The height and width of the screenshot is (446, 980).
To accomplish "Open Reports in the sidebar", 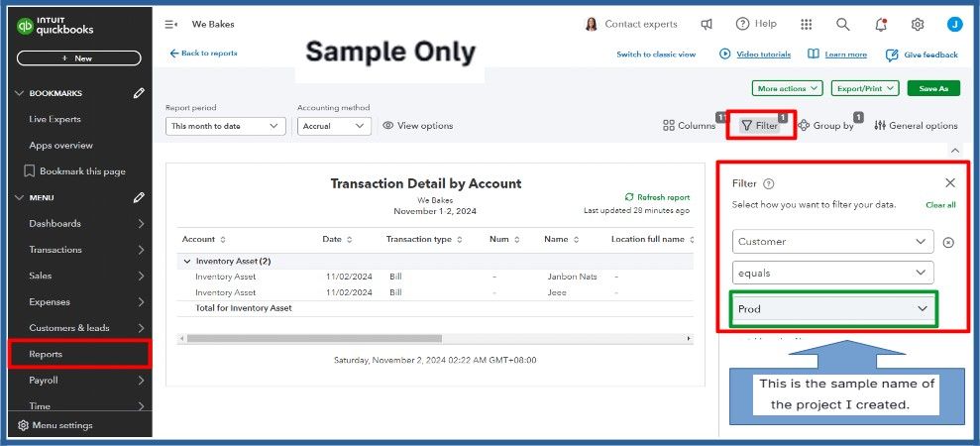I will (x=80, y=354).
